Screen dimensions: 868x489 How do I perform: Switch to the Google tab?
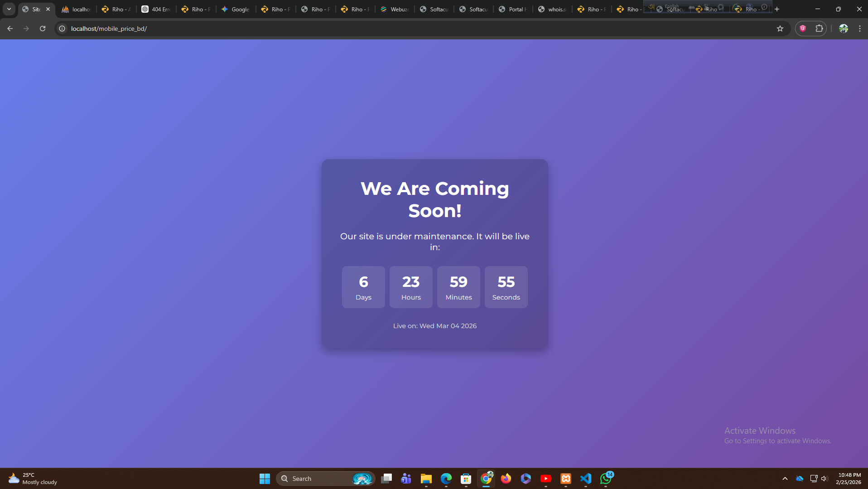click(x=236, y=9)
